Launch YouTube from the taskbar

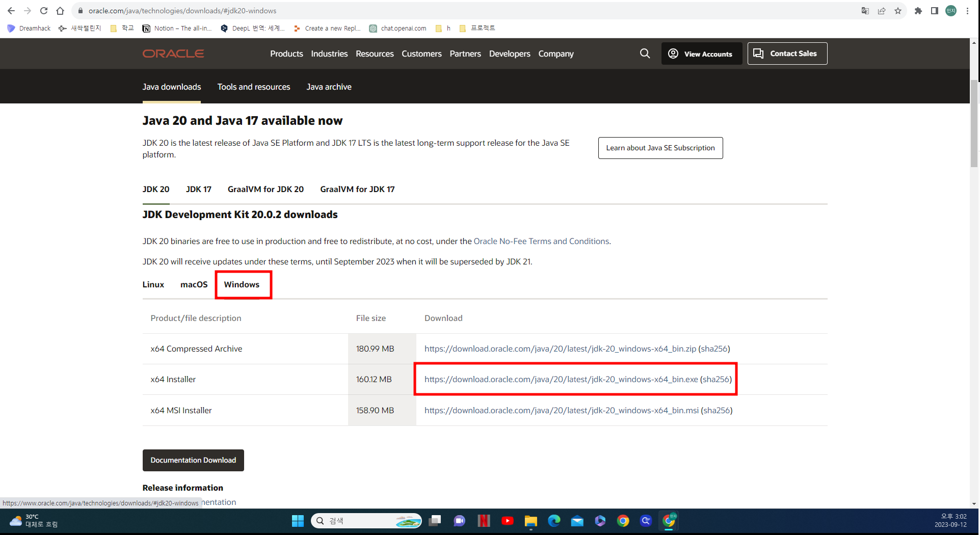pos(507,521)
